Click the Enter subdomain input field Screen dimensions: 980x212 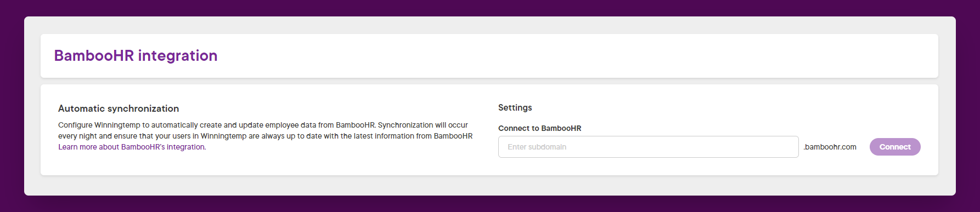648,147
